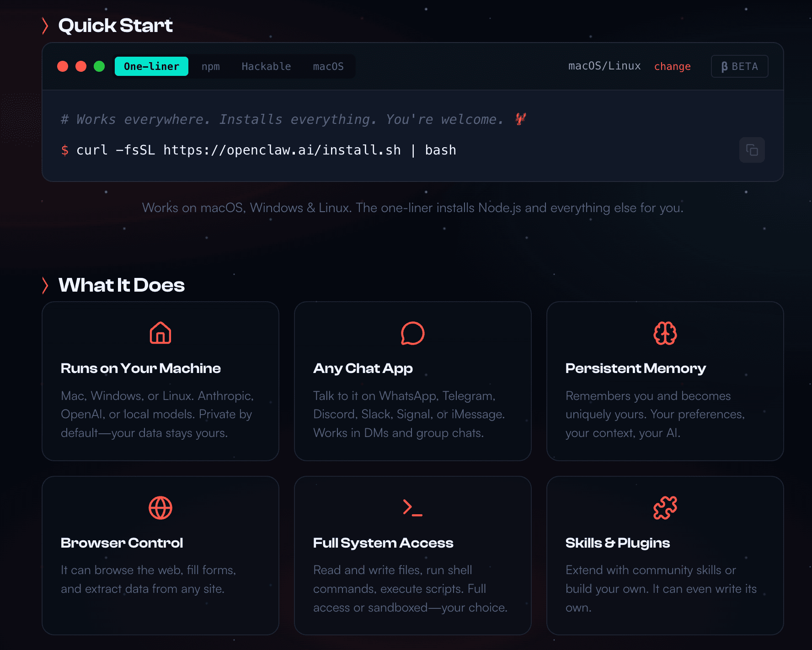Image resolution: width=812 pixels, height=650 pixels.
Task: Click the house icon above Runs on Your Machine
Action: pos(160,333)
